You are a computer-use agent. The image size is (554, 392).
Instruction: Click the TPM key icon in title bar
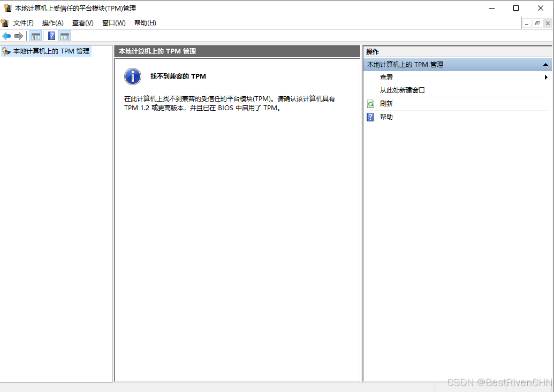7,8
